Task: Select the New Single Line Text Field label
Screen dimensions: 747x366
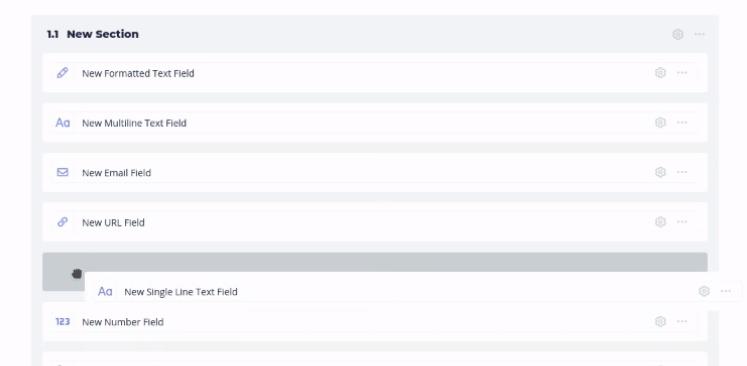Action: coord(181,292)
